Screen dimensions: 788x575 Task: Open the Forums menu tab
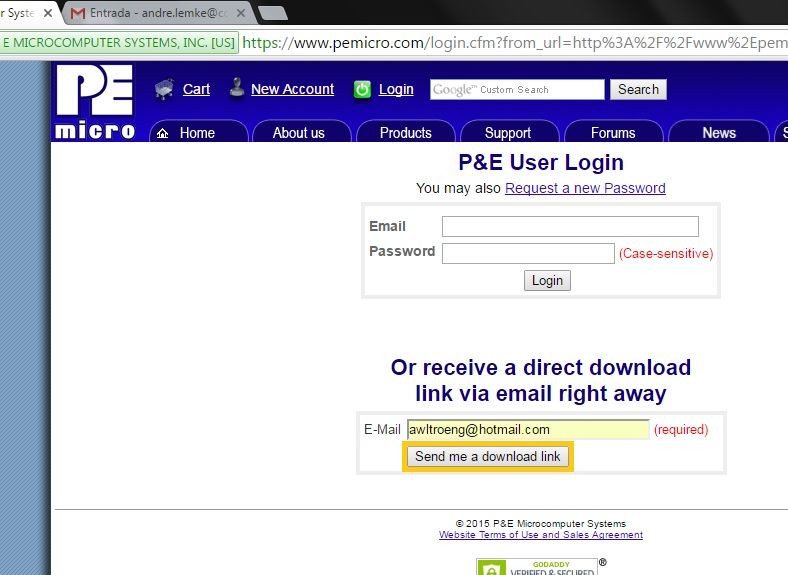pos(613,133)
